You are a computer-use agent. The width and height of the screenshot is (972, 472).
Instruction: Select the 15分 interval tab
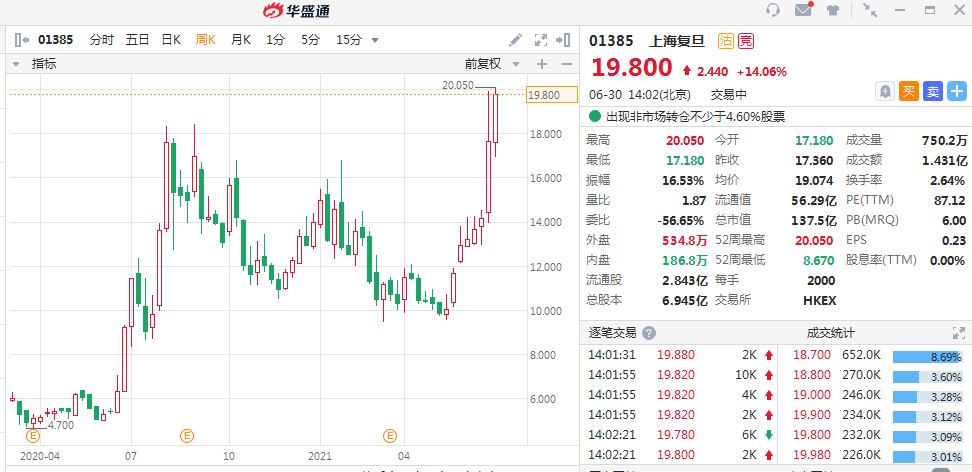point(348,40)
